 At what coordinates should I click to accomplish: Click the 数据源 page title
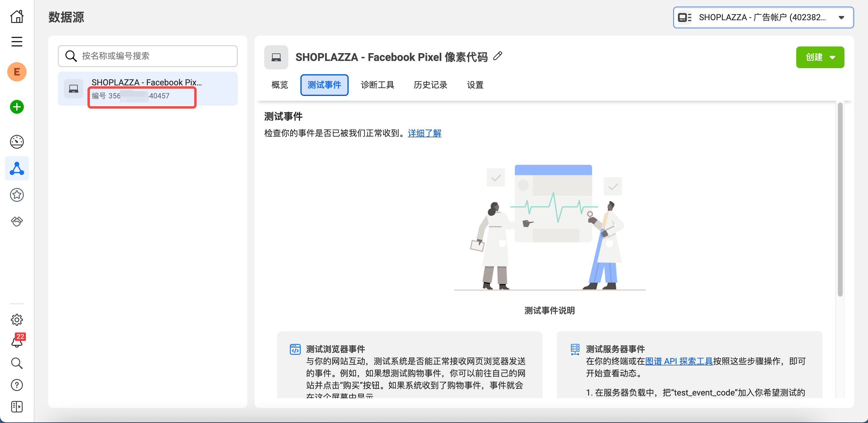[x=66, y=17]
